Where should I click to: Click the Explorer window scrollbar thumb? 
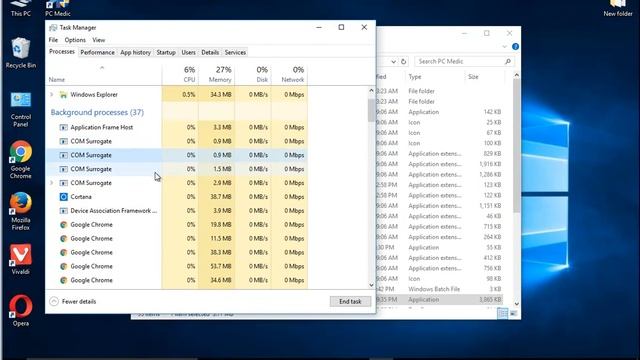pyautogui.click(x=516, y=145)
